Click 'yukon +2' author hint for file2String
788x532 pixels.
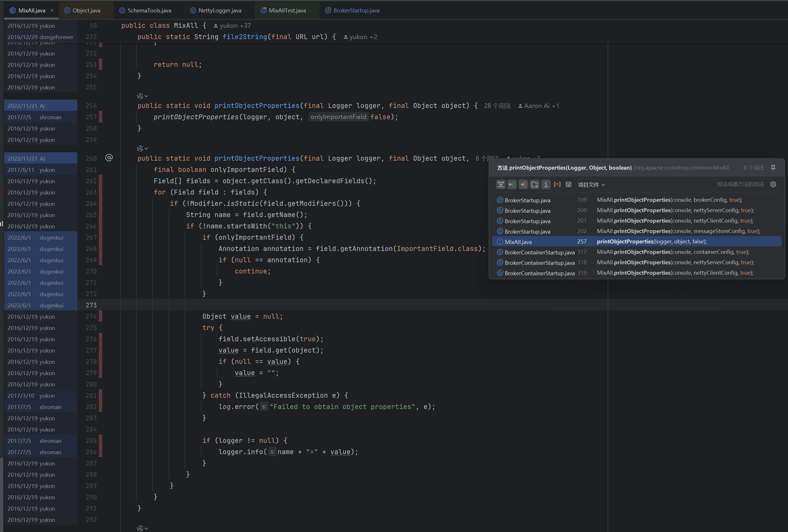(x=360, y=37)
